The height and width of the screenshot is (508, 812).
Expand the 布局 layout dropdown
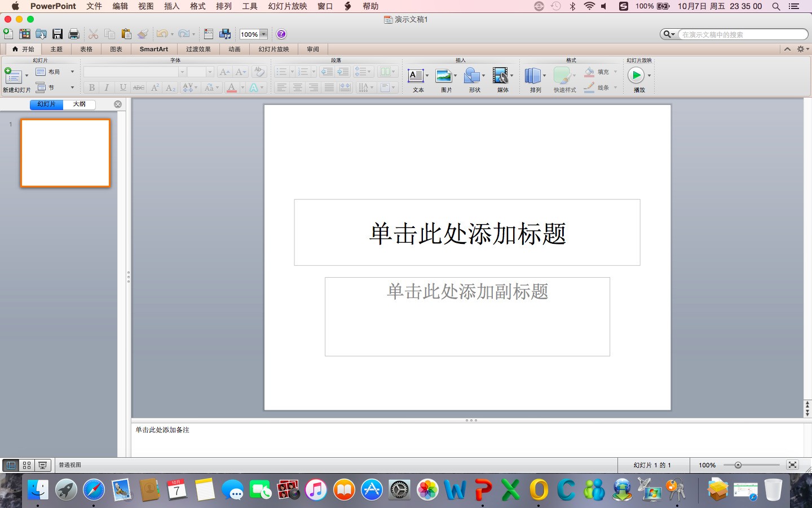[x=72, y=72]
